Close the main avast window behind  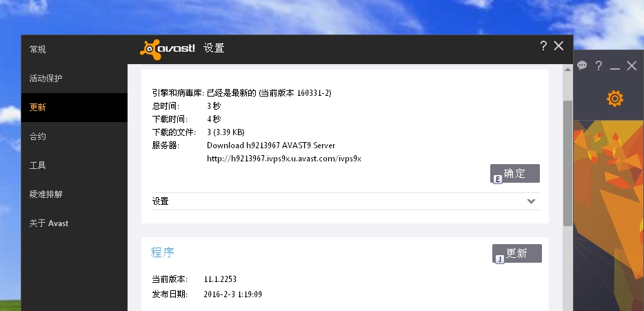632,66
